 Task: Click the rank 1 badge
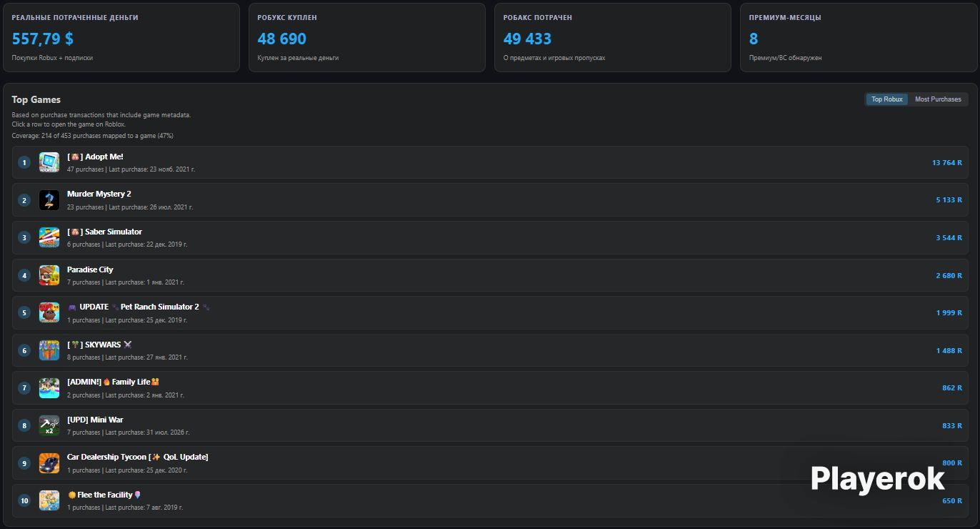click(x=24, y=163)
